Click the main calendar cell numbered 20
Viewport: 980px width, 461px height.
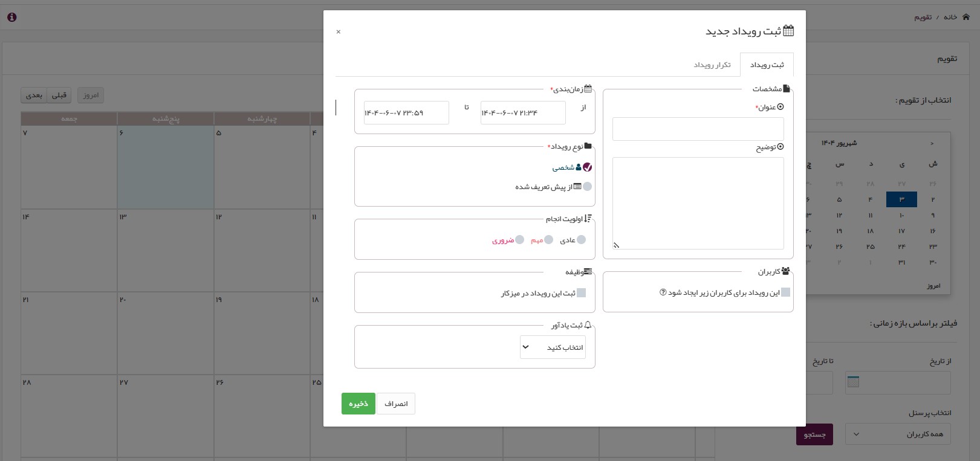click(165, 334)
